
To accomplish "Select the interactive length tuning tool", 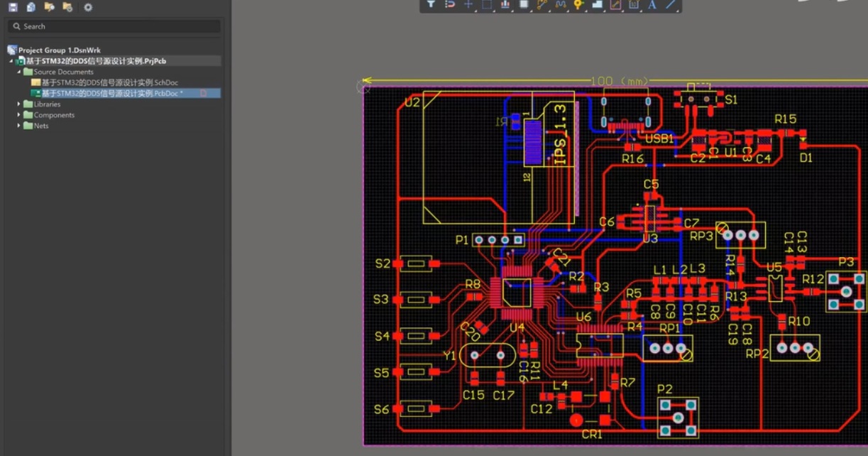I will 561,4.
